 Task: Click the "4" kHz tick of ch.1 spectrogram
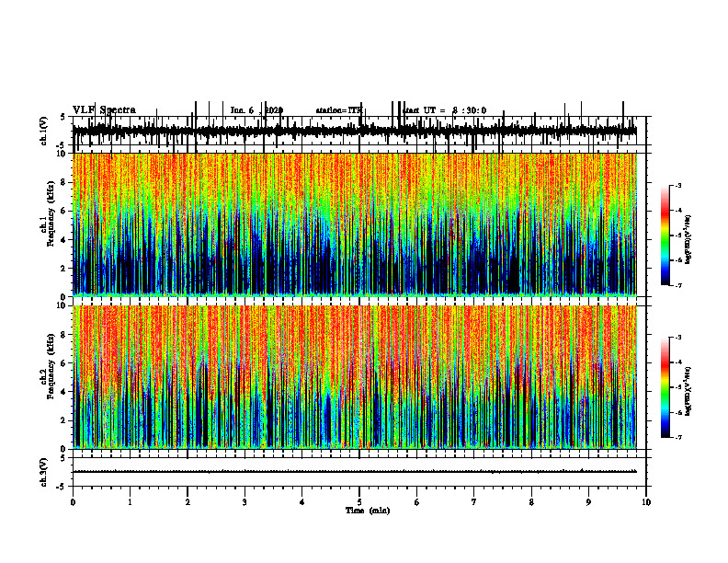pos(64,240)
